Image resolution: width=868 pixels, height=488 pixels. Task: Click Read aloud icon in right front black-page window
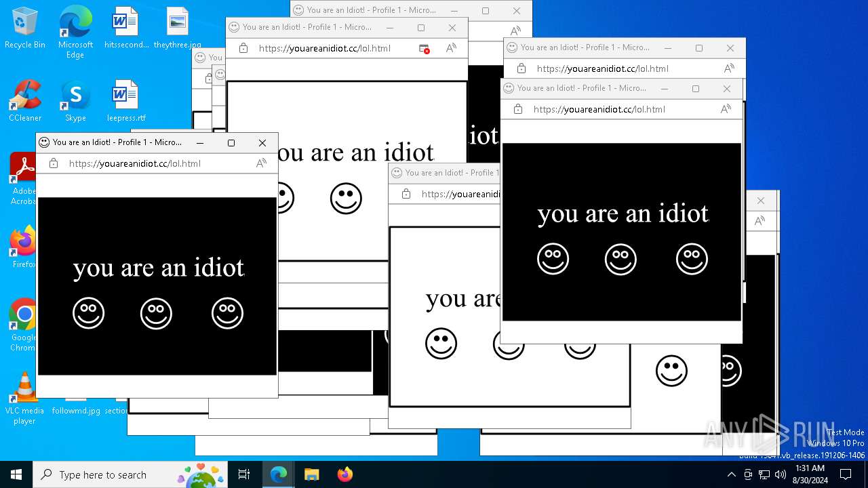(726, 109)
